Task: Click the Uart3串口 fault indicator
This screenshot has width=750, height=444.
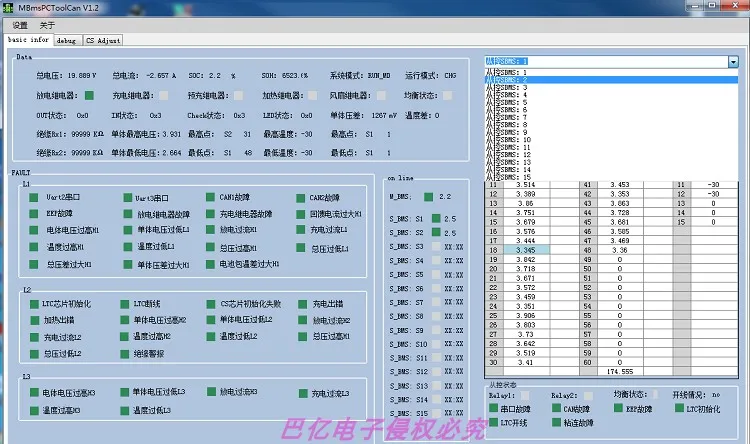Action: 128,198
